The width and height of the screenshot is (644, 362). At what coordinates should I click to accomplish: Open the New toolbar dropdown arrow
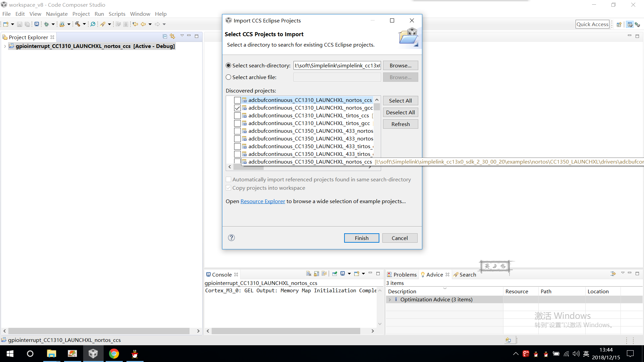pyautogui.click(x=12, y=24)
